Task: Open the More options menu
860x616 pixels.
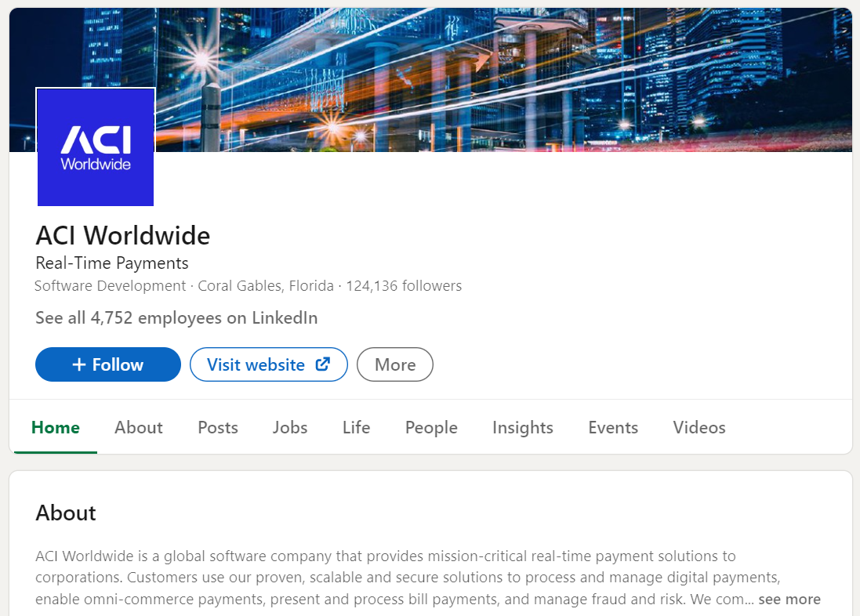Action: [x=394, y=364]
